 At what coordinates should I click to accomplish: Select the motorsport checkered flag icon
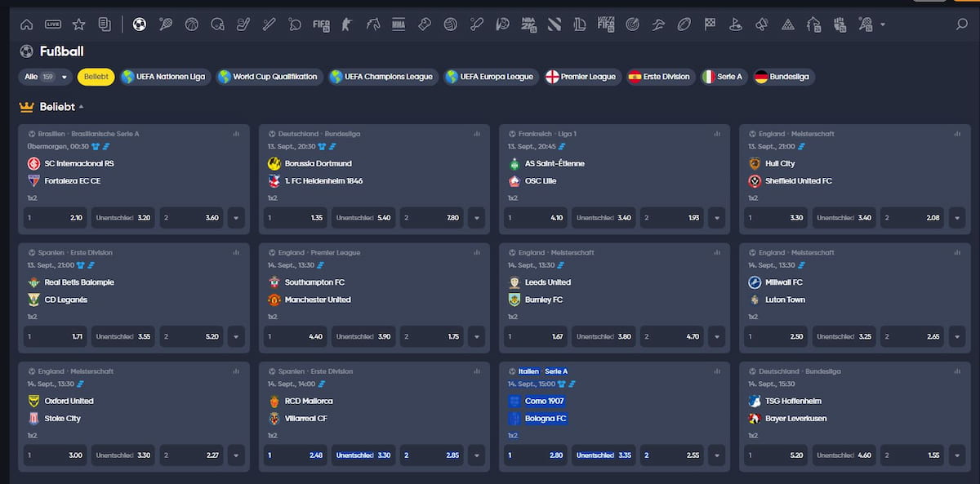point(710,24)
